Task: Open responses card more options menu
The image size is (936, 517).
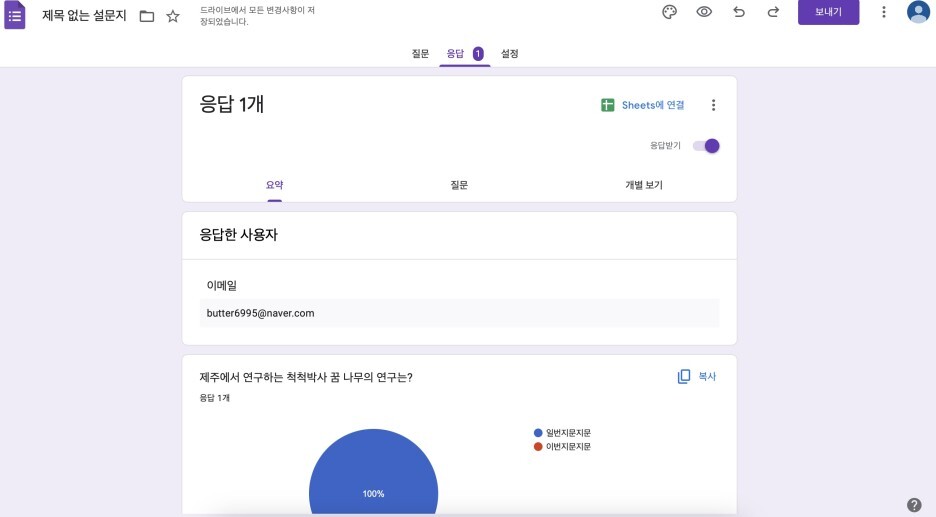Action: coord(713,105)
